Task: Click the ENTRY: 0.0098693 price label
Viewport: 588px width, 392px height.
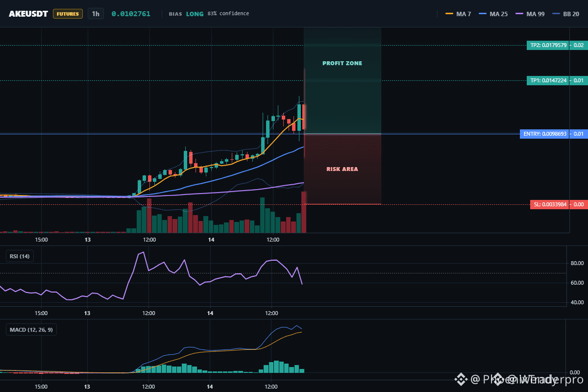Action: pos(544,134)
